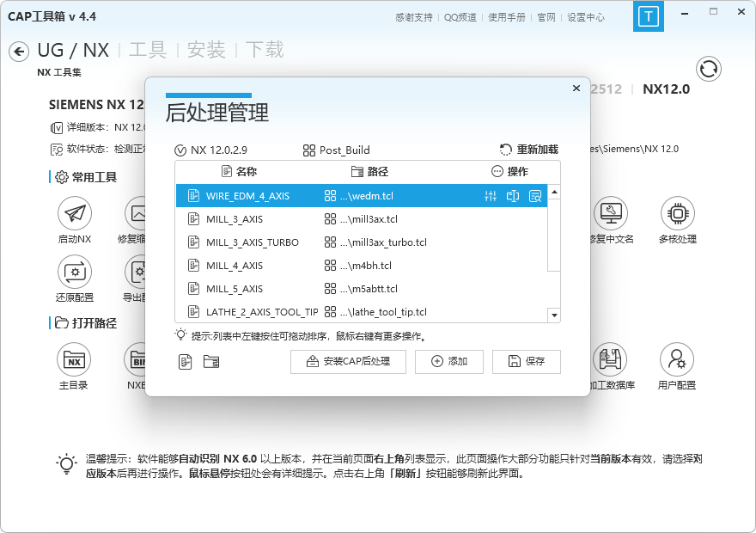
Task: Click 添加 to add a new post processor
Action: 448,362
